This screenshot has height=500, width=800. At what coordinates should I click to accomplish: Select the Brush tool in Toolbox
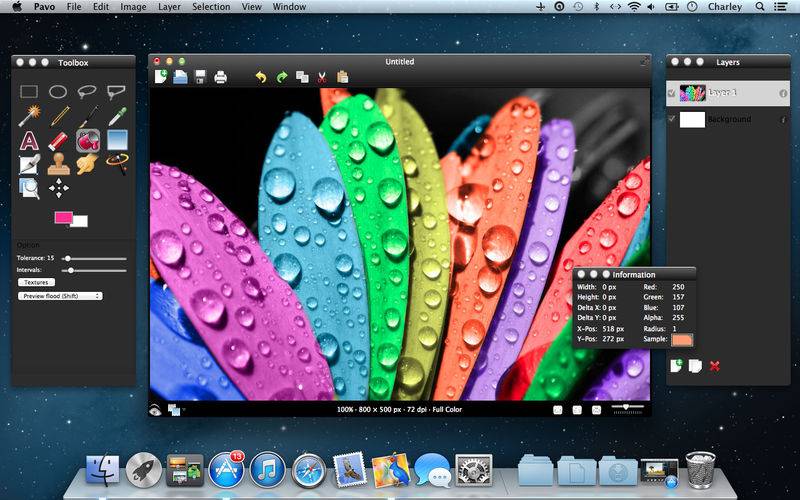88,116
